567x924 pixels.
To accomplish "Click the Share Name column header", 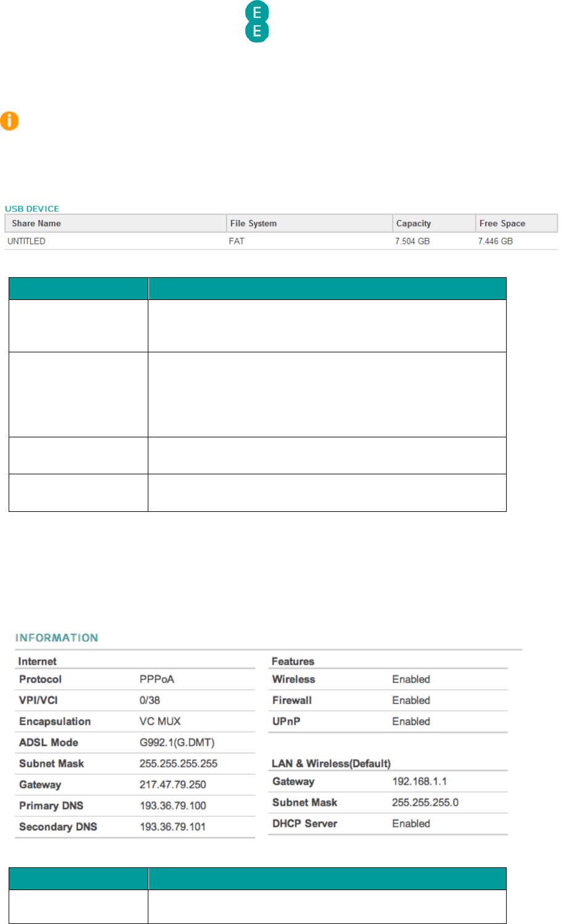I will (x=36, y=224).
